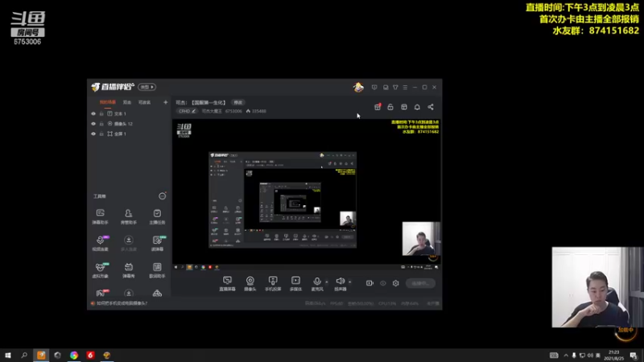Mute the 扬声器 speaker

(x=340, y=284)
